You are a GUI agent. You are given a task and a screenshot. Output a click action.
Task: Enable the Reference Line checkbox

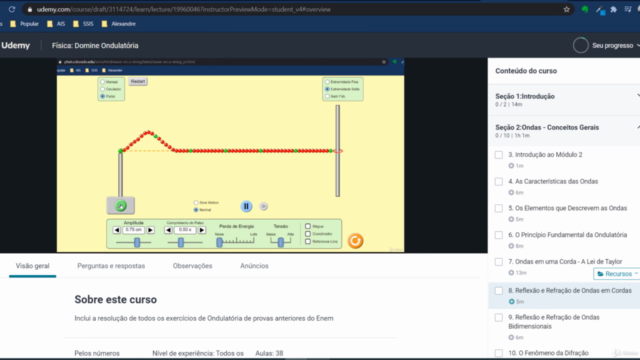click(308, 241)
